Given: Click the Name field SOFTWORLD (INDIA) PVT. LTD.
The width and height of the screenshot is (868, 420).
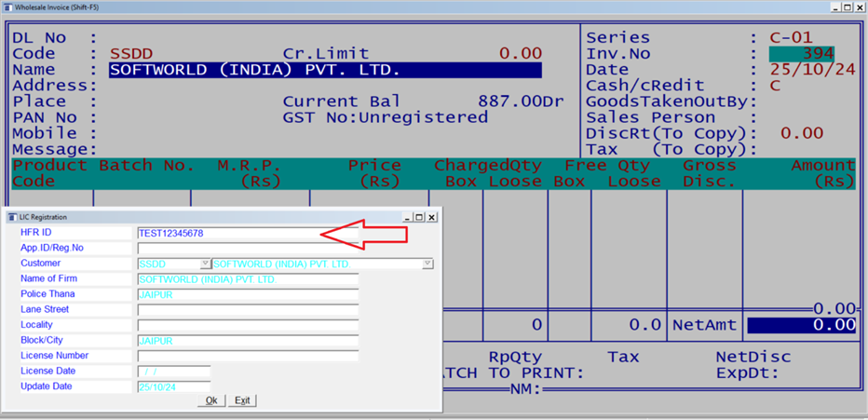Looking at the screenshot, I should 326,70.
